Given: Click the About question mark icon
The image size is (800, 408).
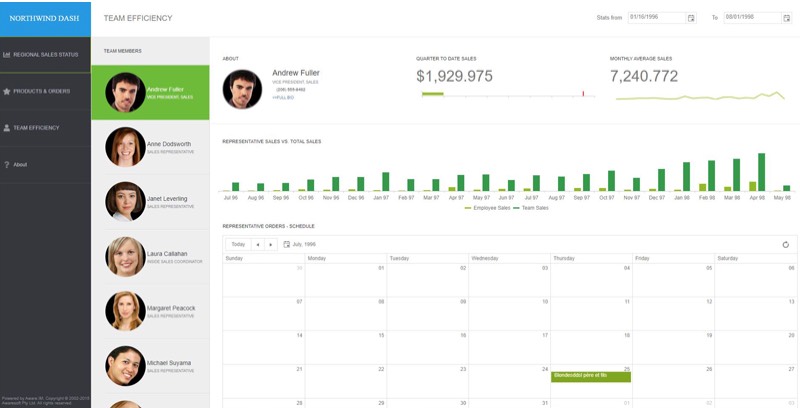Looking at the screenshot, I should 7,164.
